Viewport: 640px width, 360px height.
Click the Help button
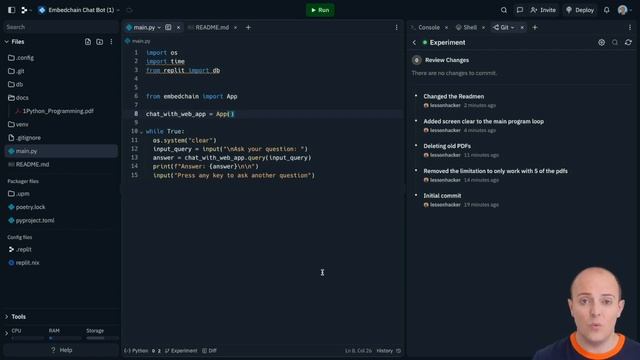click(x=61, y=350)
